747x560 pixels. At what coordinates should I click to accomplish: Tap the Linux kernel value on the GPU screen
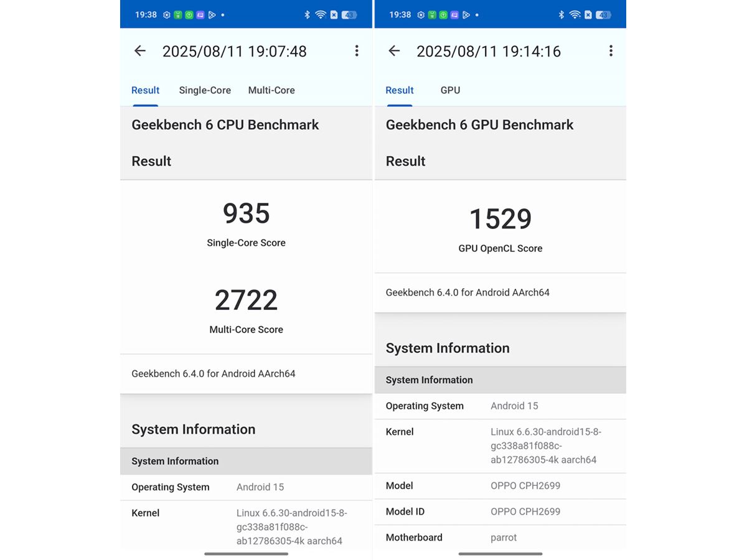coord(546,446)
